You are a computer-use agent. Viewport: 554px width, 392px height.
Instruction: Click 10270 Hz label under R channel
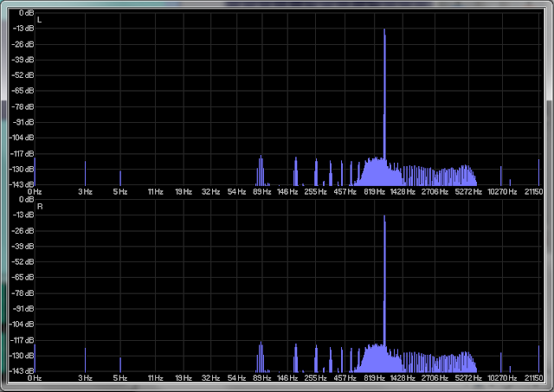pos(502,378)
